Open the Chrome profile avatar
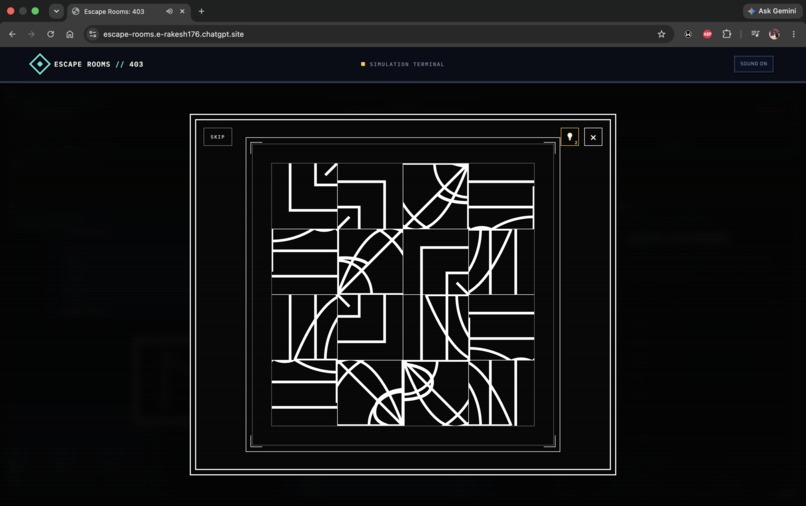Image resolution: width=806 pixels, height=506 pixels. (774, 34)
